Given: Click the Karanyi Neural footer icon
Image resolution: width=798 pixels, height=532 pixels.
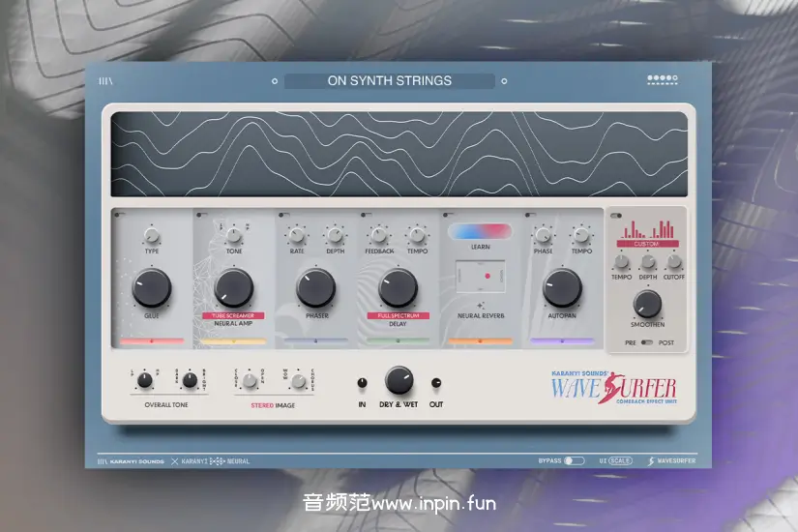Looking at the screenshot, I should click(x=216, y=461).
